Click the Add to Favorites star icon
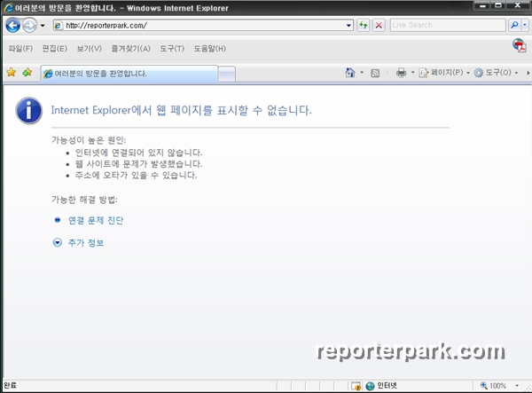This screenshot has width=532, height=393. [x=27, y=72]
